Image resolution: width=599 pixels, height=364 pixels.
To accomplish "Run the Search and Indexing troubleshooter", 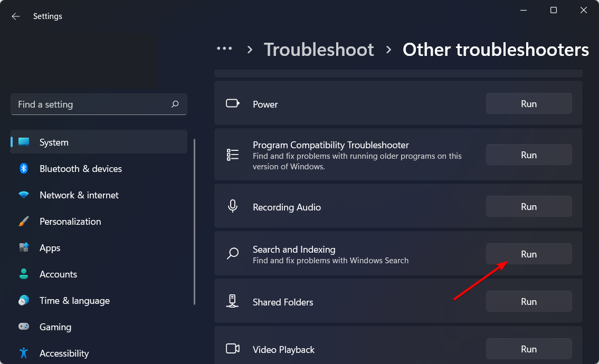I will coord(529,254).
